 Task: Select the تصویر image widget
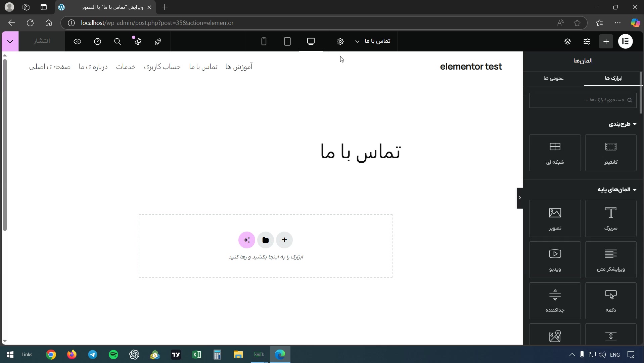click(x=555, y=218)
